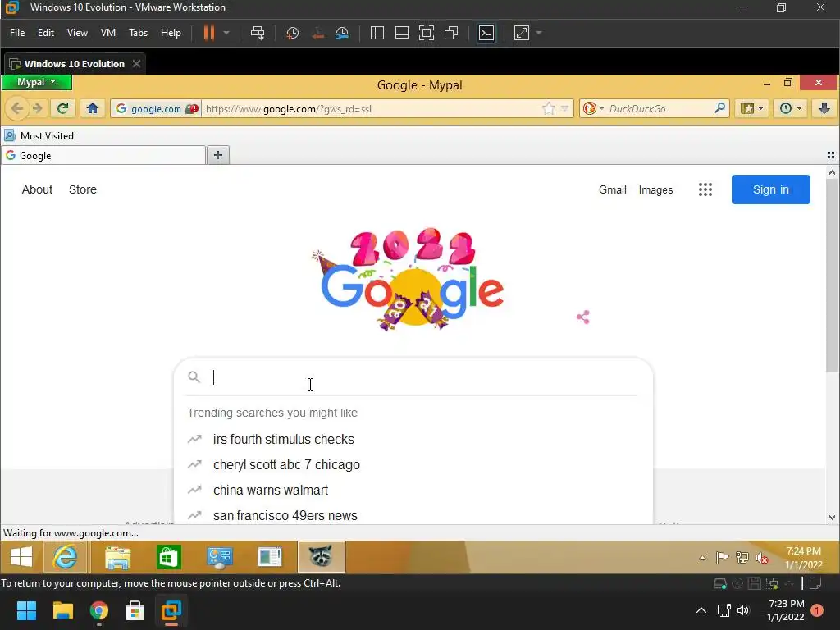The height and width of the screenshot is (630, 840).
Task: Open the VM menu
Action: tap(108, 33)
